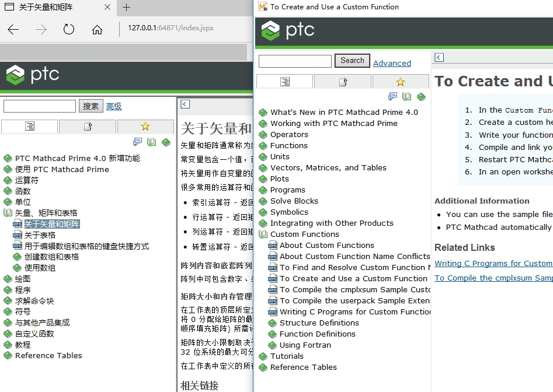Open the To Create and Use a Custom Function topic
This screenshot has width=553, height=392.
pyautogui.click(x=353, y=279)
